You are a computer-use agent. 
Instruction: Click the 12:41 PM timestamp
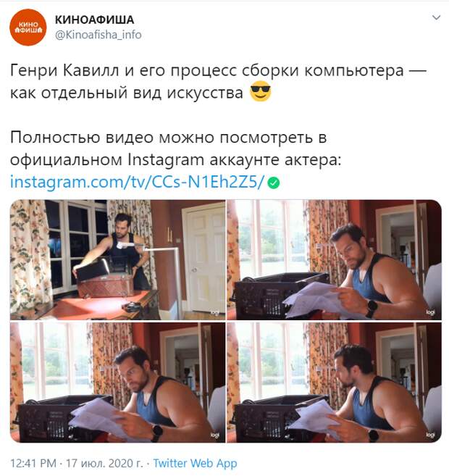pyautogui.click(x=33, y=463)
